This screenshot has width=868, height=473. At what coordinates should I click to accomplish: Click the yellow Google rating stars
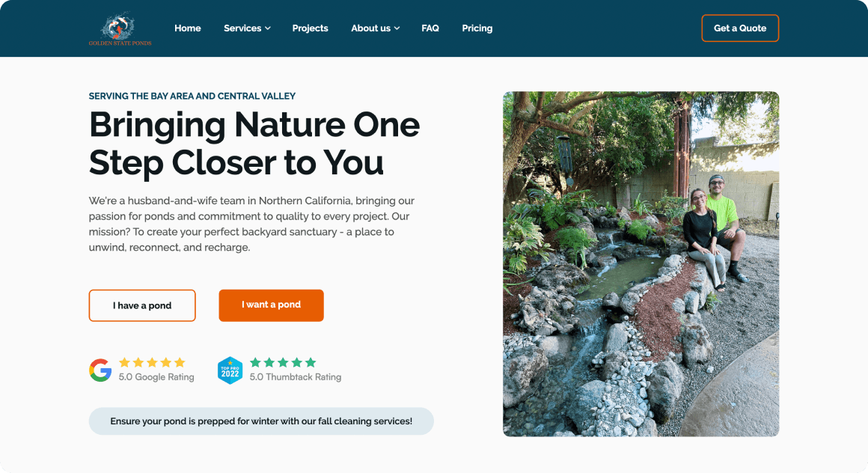click(x=152, y=362)
